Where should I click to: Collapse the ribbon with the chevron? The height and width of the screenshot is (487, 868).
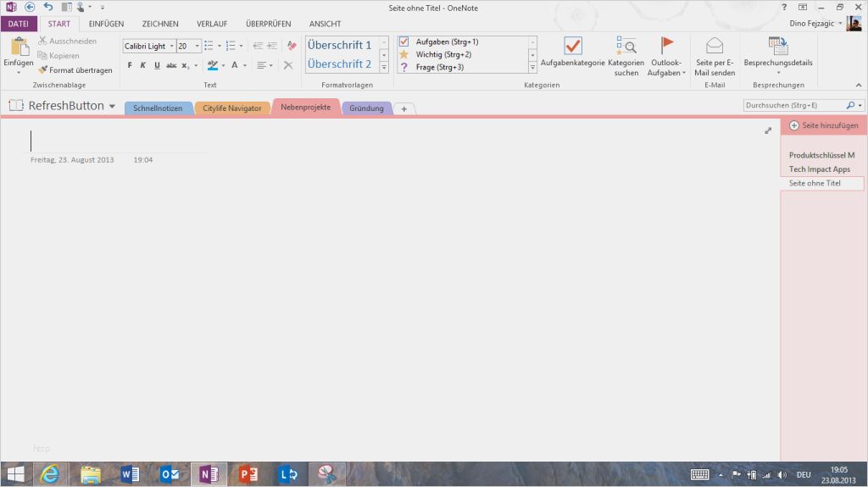(859, 86)
